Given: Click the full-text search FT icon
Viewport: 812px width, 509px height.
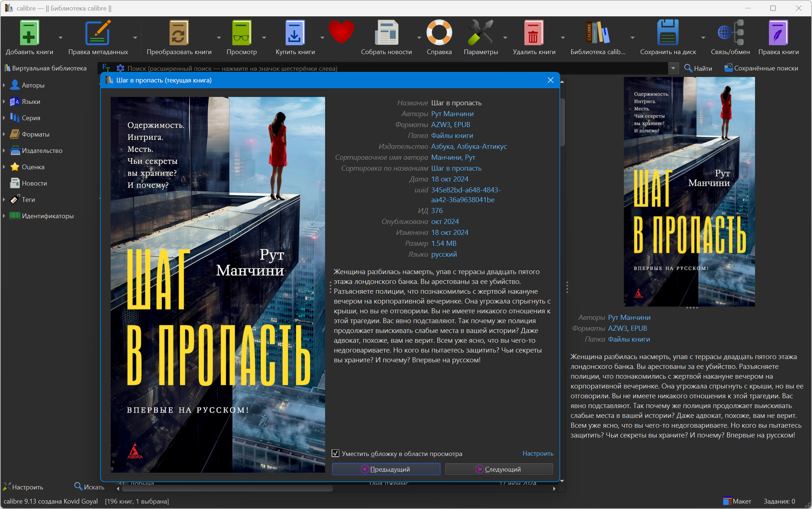Looking at the screenshot, I should 106,68.
